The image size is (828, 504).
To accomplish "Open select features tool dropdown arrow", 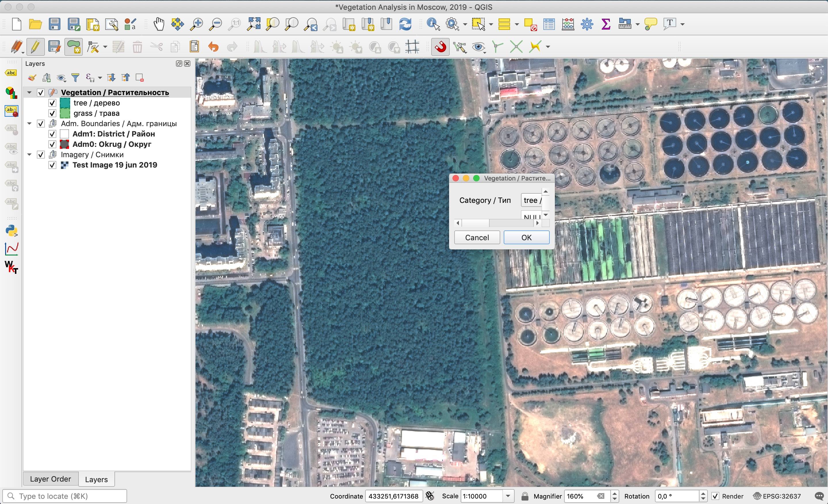I will click(x=491, y=24).
